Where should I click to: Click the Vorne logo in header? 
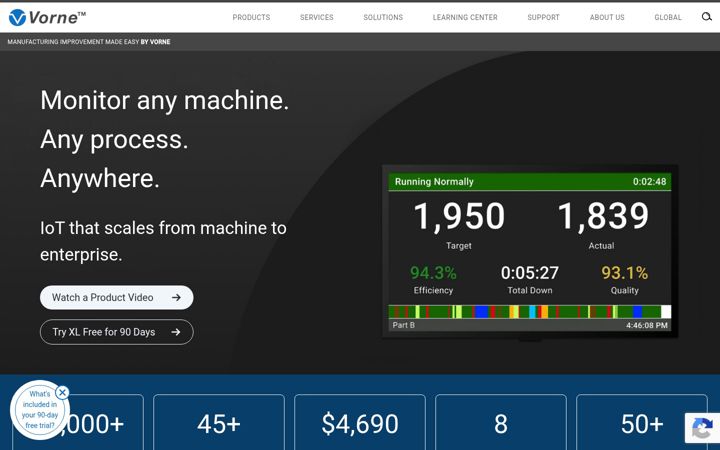[47, 17]
